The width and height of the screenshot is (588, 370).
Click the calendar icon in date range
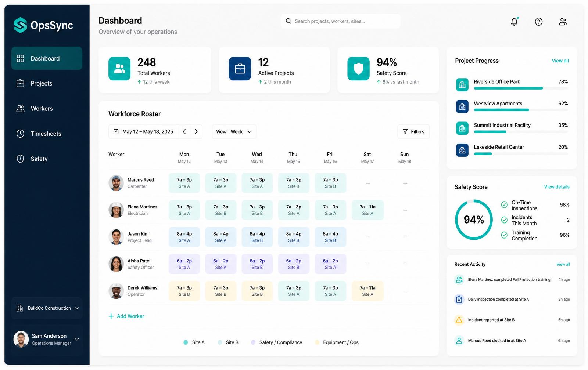[116, 131]
